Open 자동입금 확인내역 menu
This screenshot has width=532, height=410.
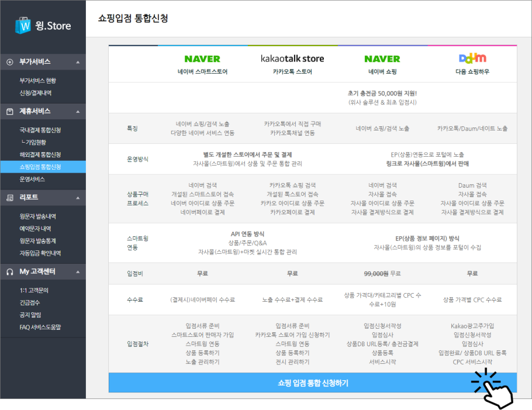pos(40,253)
